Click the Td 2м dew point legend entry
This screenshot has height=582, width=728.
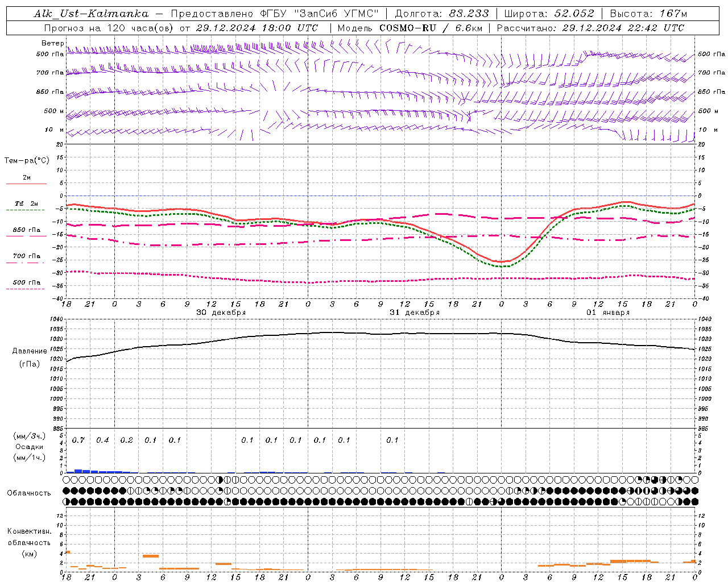[x=26, y=203]
